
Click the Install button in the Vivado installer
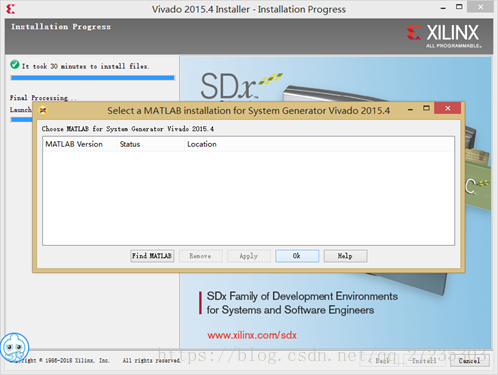(424, 361)
